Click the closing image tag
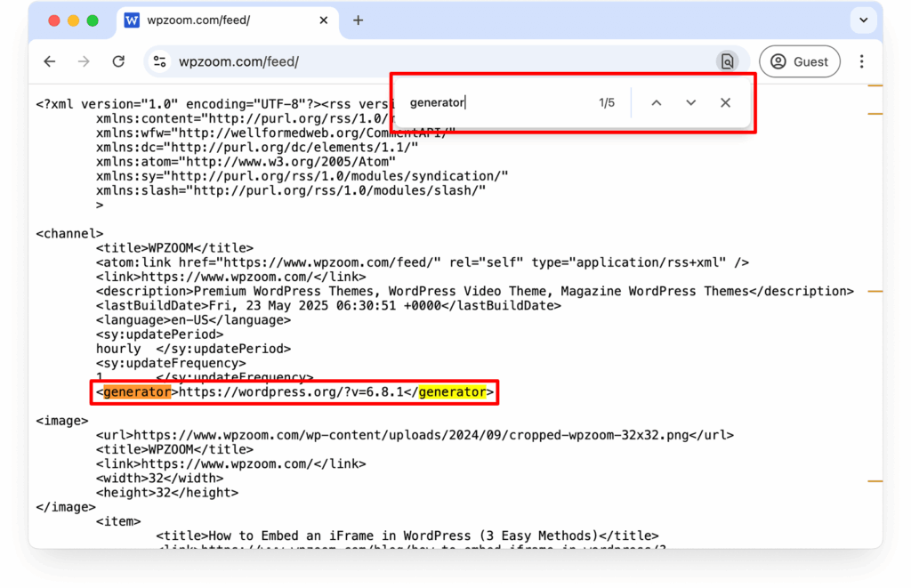The height and width of the screenshot is (588, 911). pos(66,507)
